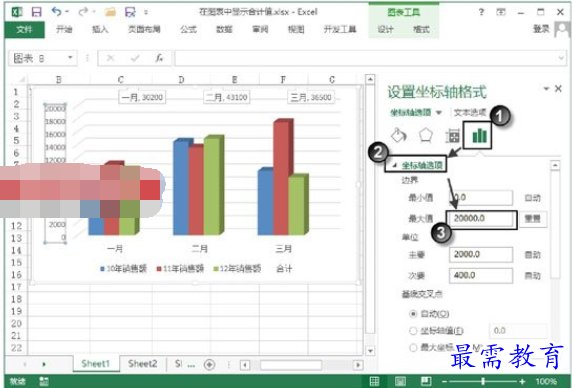The width and height of the screenshot is (572, 388).
Task: Open the chart tools 设计 tab
Action: click(x=386, y=30)
